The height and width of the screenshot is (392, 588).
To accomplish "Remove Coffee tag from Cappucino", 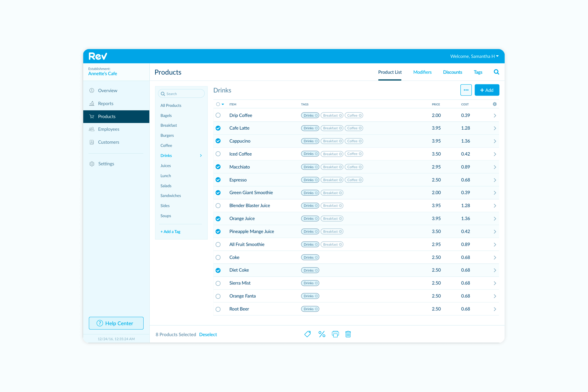I will coord(360,141).
